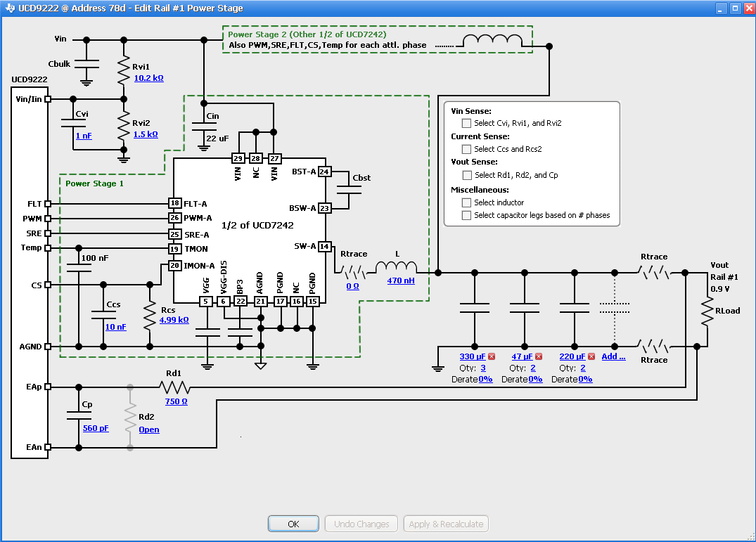Enable Select Rd1, Rd2, and Cp option
This screenshot has width=756, height=542.
point(466,175)
